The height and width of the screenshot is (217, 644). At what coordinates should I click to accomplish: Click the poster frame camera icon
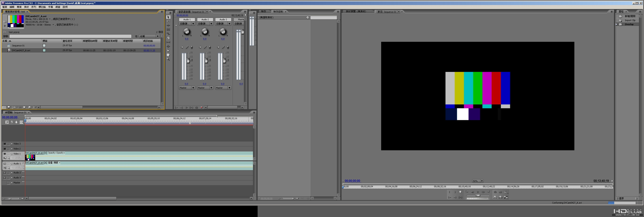(5, 22)
